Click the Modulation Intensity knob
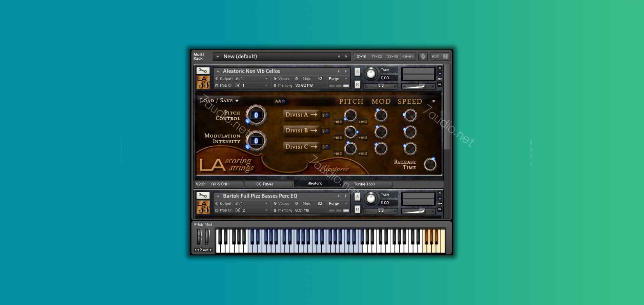 [x=256, y=141]
